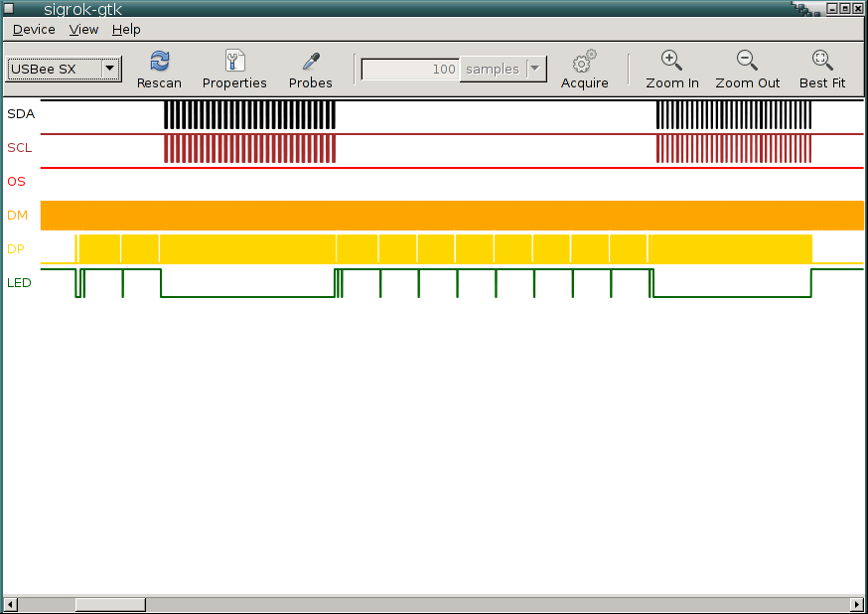Open window menu icon in title bar
The width and height of the screenshot is (868, 614).
(x=11, y=9)
